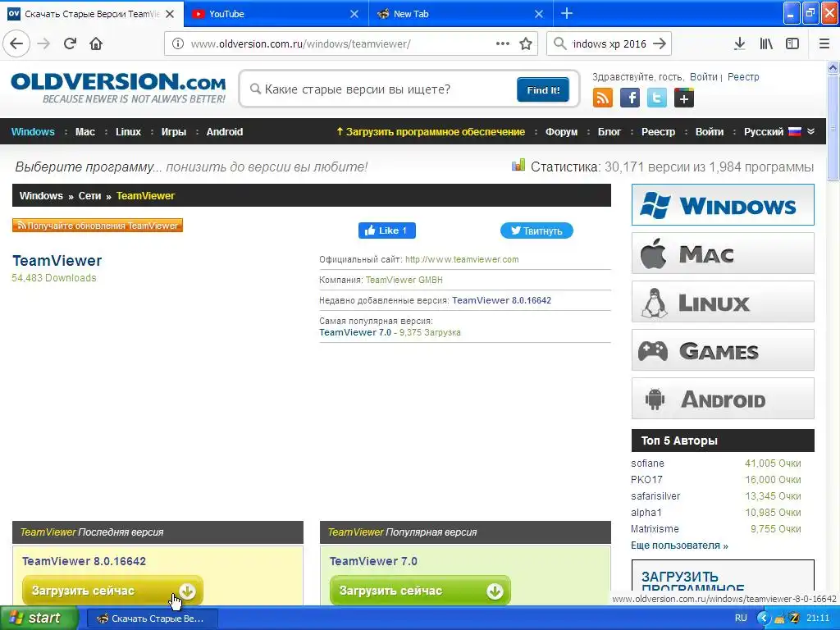Open Блог in the navigation bar

pyautogui.click(x=609, y=132)
